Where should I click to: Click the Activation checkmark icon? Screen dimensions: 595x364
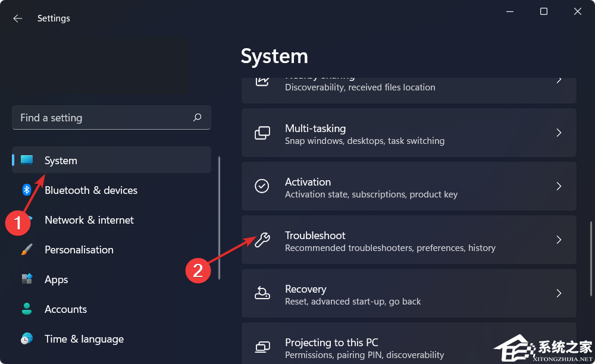pos(262,186)
